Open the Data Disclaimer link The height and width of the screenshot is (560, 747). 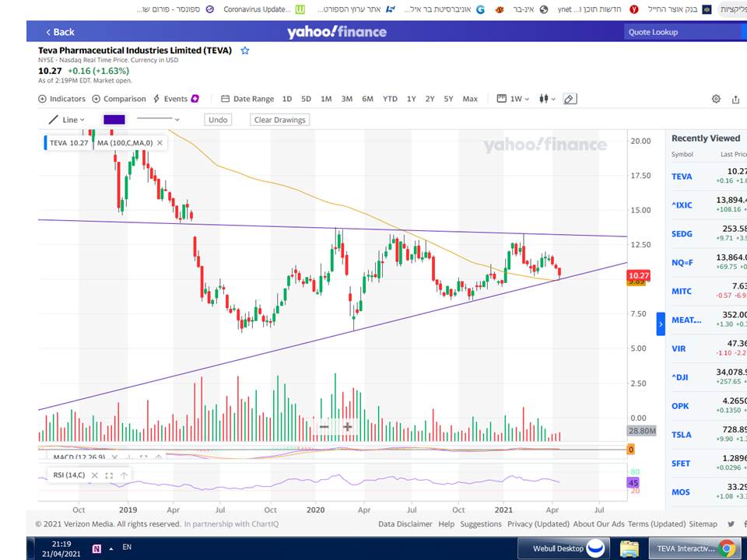tap(405, 523)
